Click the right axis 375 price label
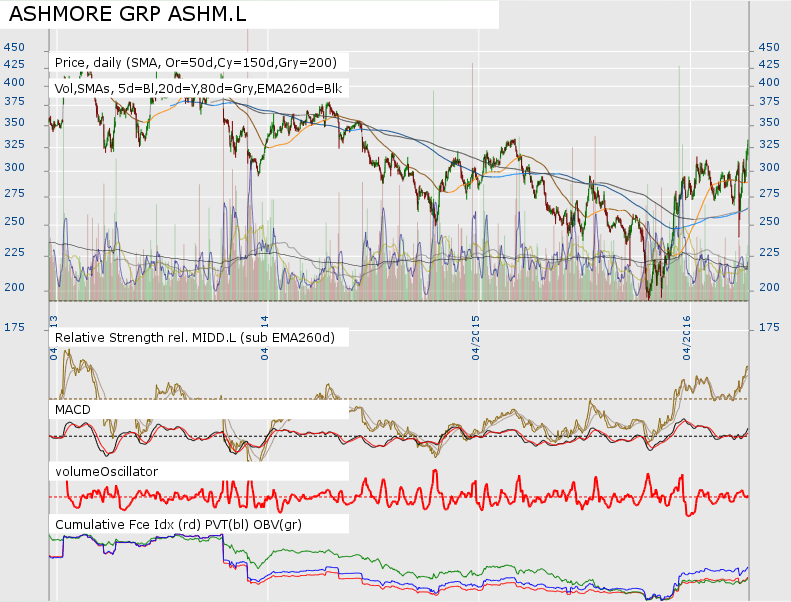This screenshot has height=602, width=791. pos(769,101)
